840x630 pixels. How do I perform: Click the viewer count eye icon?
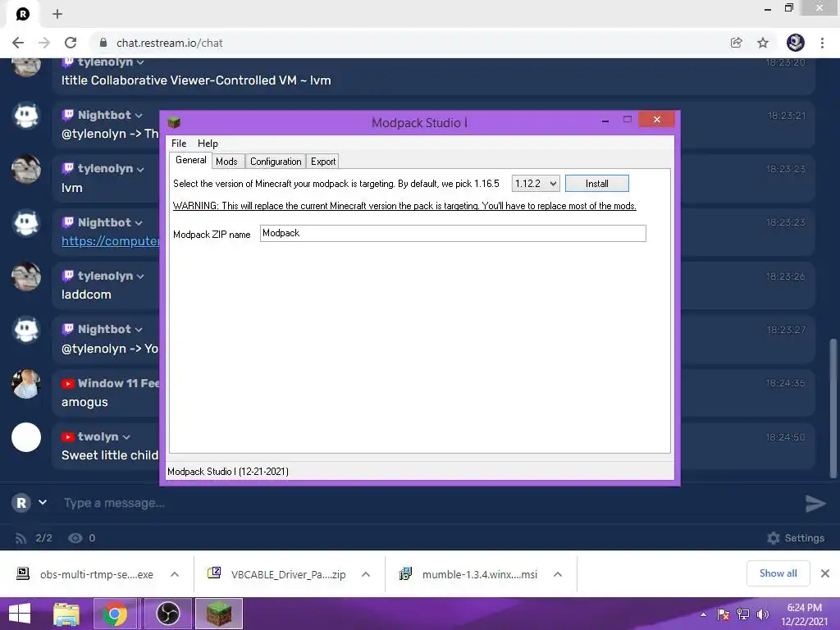75,538
